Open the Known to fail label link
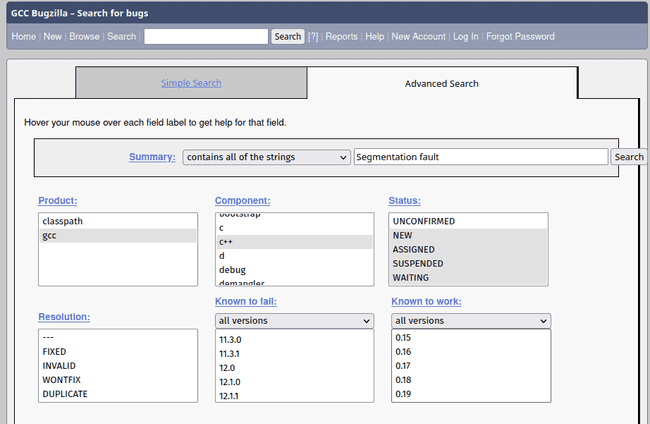Screen dimensions: 650x424 pyautogui.click(x=246, y=301)
